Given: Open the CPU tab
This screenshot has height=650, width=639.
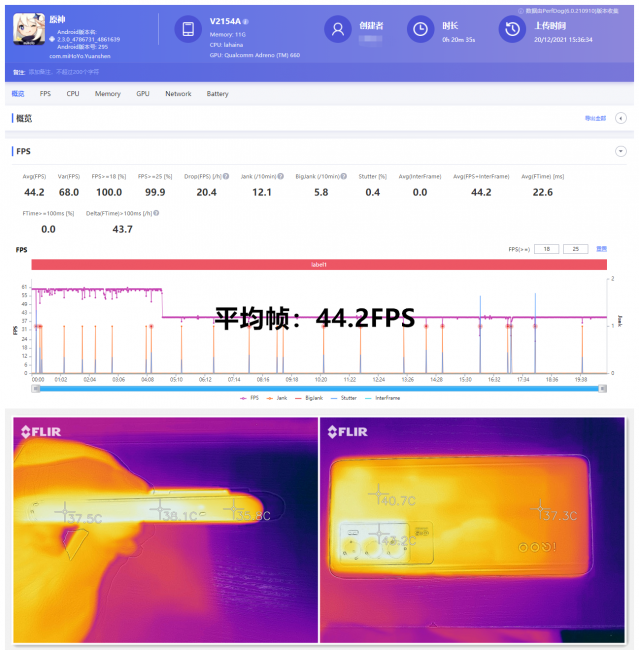Looking at the screenshot, I should pos(73,94).
